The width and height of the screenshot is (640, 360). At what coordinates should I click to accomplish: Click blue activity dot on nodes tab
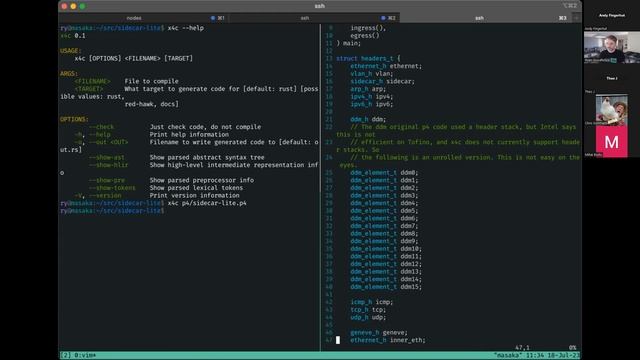213,18
